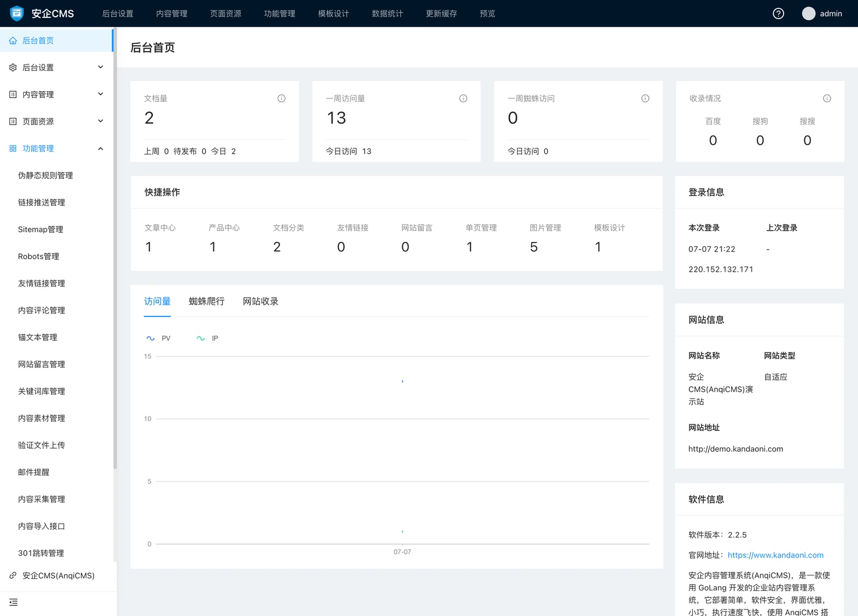Click info icon on 文档量 card
This screenshot has height=616, width=858.
[x=281, y=98]
